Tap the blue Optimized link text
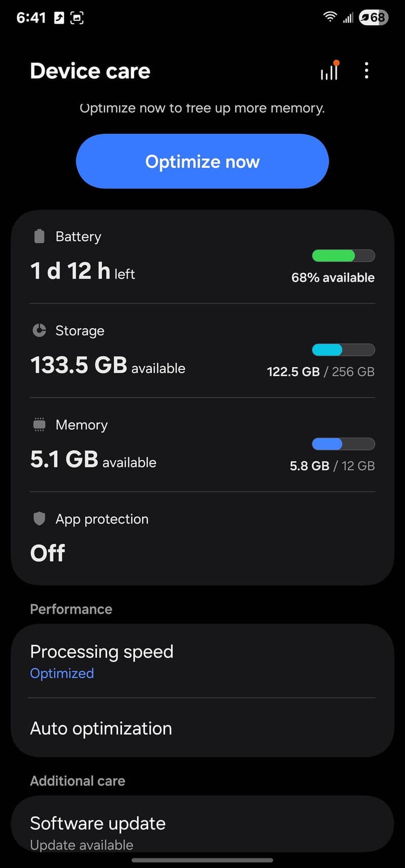The height and width of the screenshot is (868, 405). 62,673
